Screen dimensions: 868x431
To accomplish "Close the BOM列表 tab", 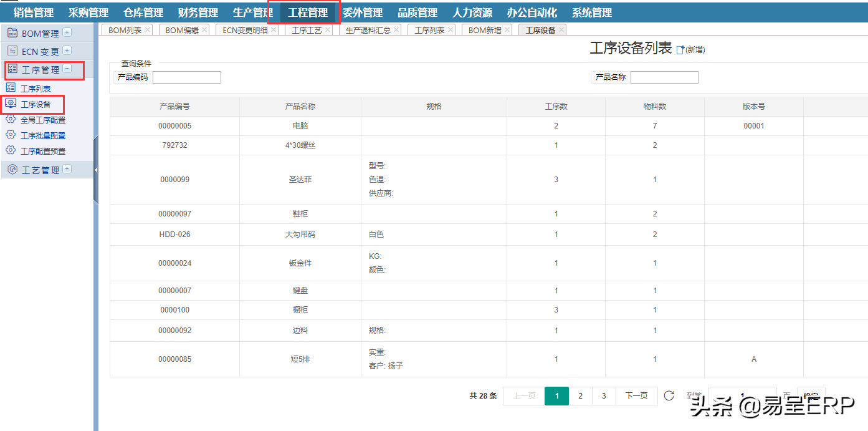I will pos(148,29).
